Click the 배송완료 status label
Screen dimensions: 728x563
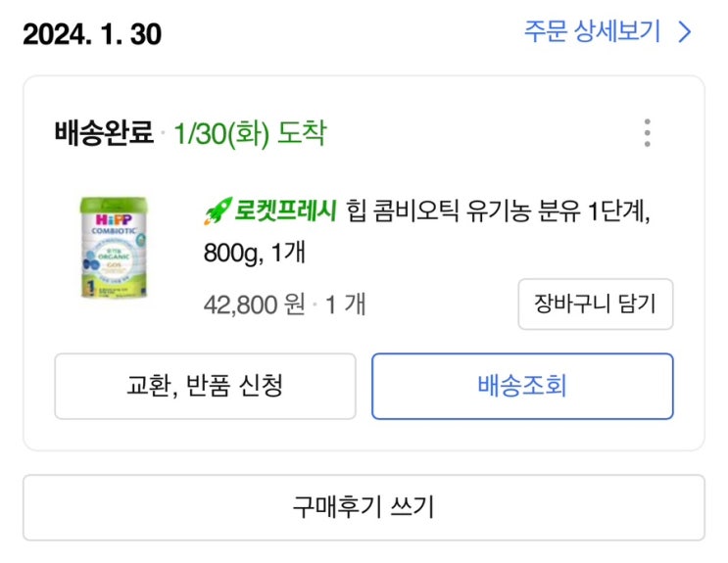point(105,133)
